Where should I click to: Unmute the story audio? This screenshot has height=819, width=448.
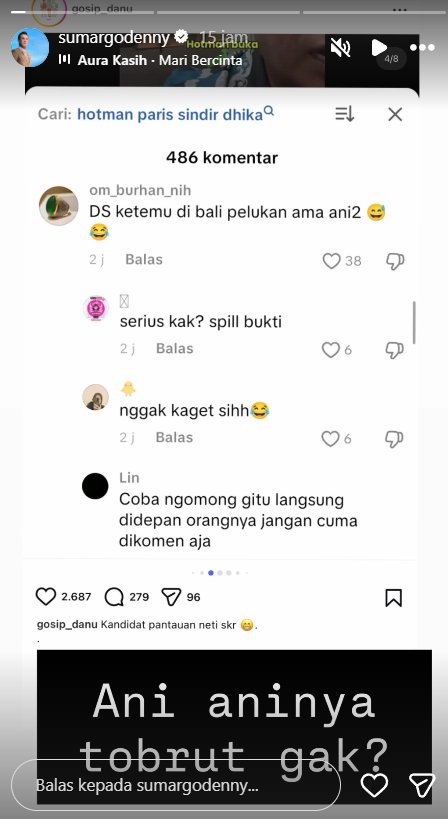point(340,48)
